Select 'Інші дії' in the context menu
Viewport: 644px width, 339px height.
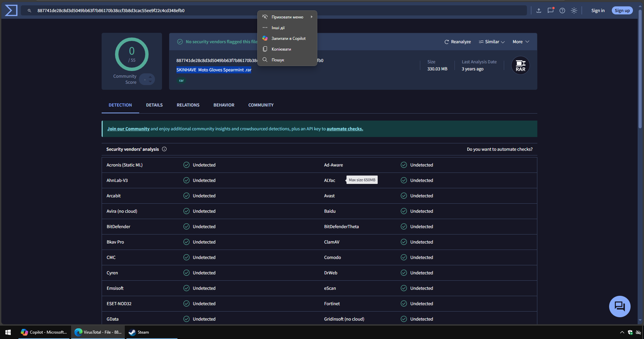[287, 28]
